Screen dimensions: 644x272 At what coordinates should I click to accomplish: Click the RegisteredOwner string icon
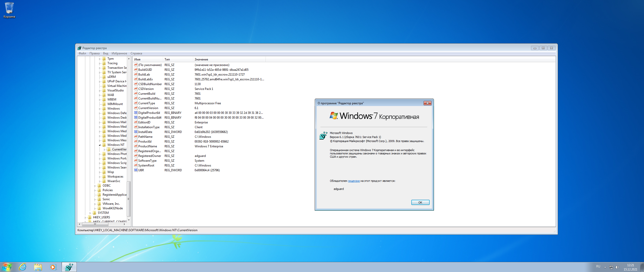136,156
